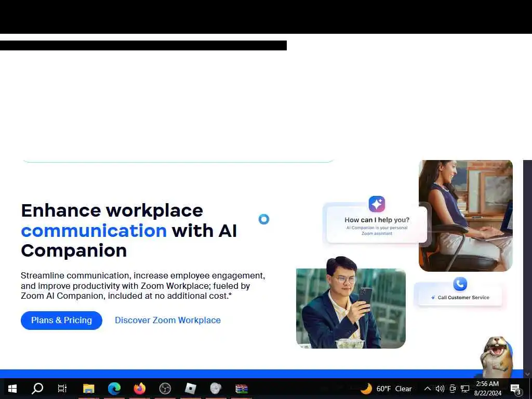Image resolution: width=532 pixels, height=399 pixels.
Task: Click the Meet Now camera tray icon
Action: 453,389
